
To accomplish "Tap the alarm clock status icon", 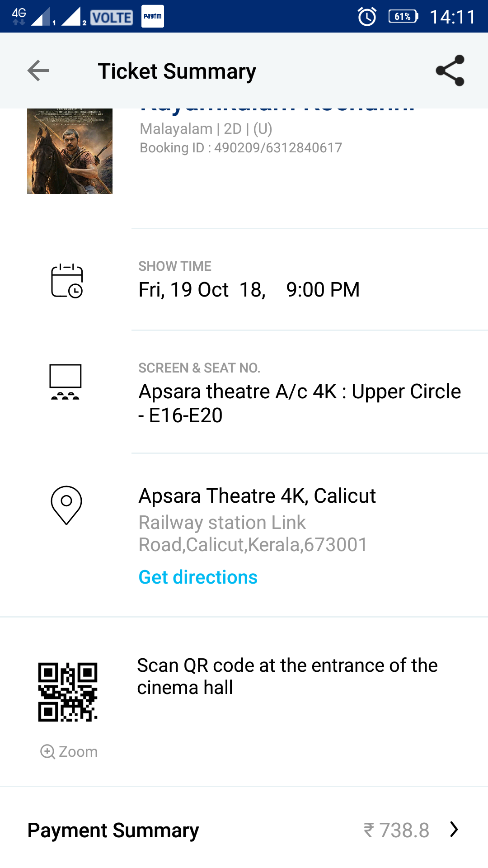I will click(367, 17).
